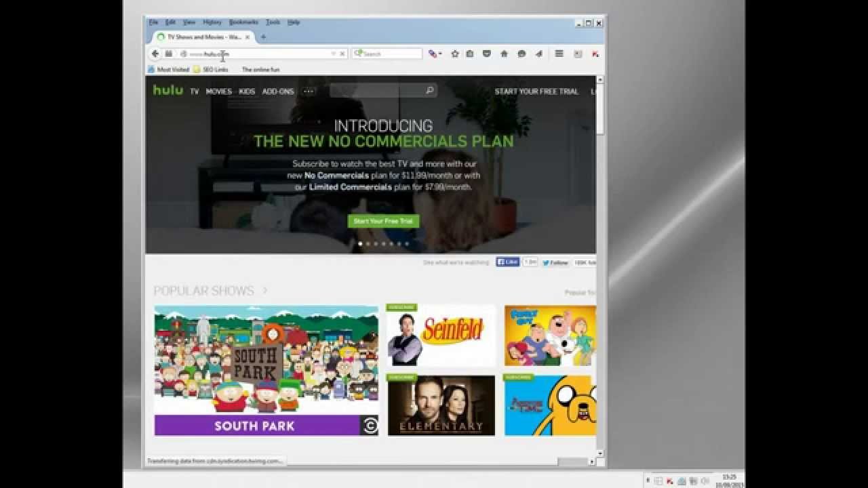Viewport: 868px width, 488px height.
Task: Open the Most Visited bookmarks folder
Action: 169,69
